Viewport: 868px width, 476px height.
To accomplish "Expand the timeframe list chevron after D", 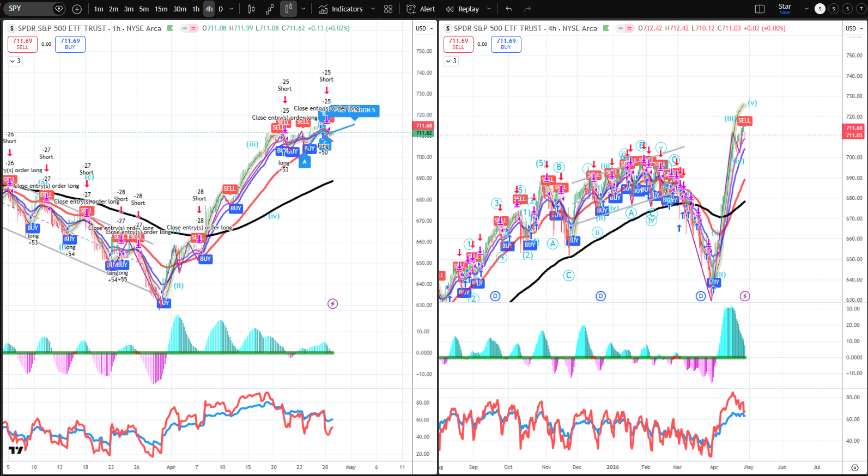I will click(x=232, y=9).
